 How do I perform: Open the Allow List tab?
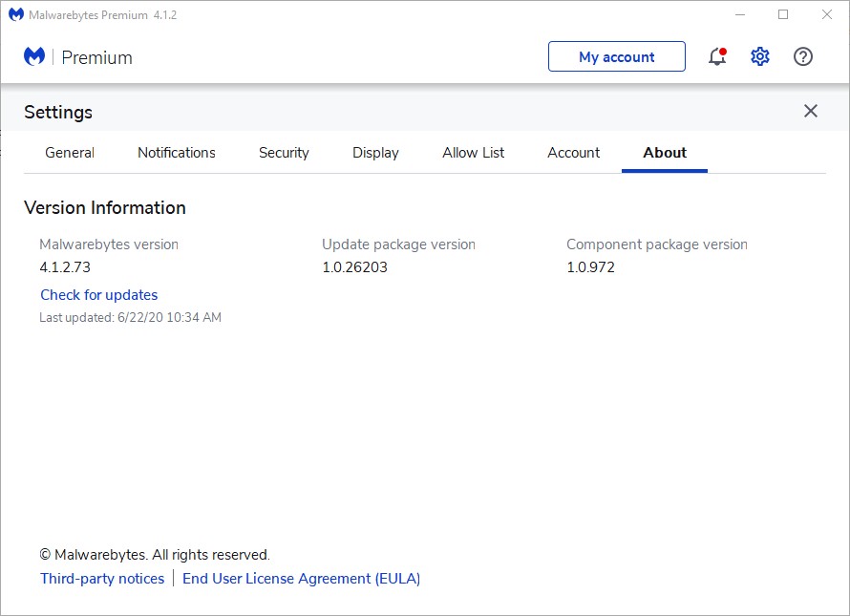[x=474, y=153]
